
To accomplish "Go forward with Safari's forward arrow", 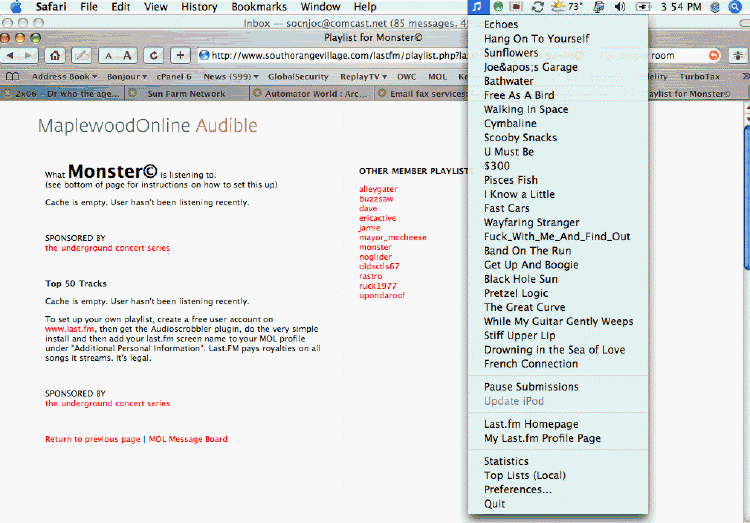I will coord(28,56).
